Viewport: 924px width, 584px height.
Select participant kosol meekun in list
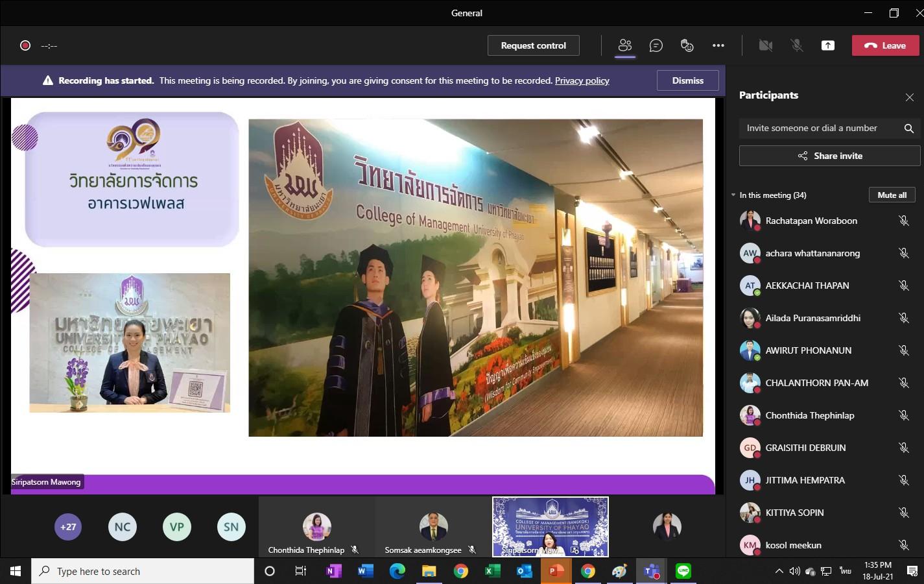pyautogui.click(x=825, y=545)
